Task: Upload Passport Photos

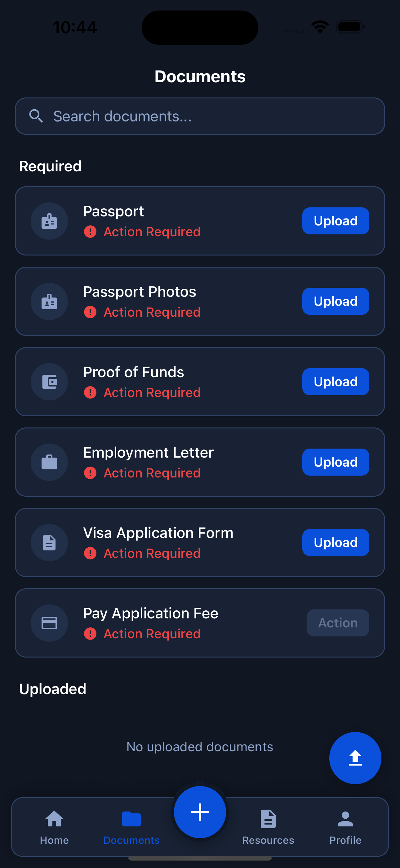Action: 336,301
